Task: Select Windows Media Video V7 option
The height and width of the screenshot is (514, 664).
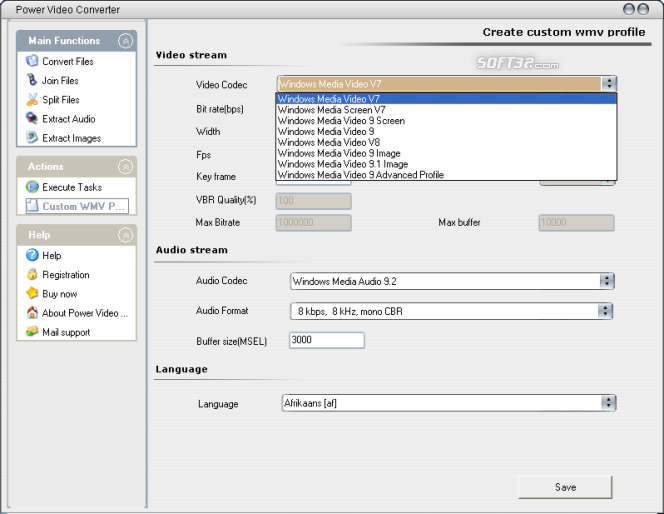Action: click(446, 99)
